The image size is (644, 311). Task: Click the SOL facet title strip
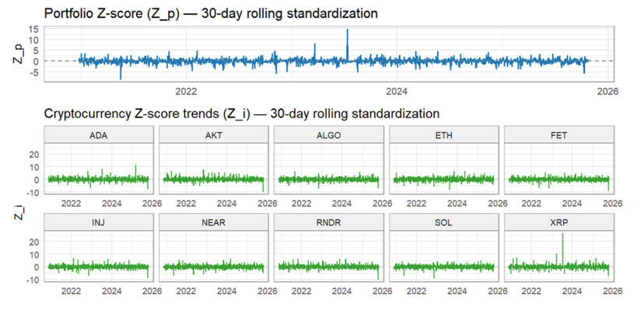pos(444,222)
